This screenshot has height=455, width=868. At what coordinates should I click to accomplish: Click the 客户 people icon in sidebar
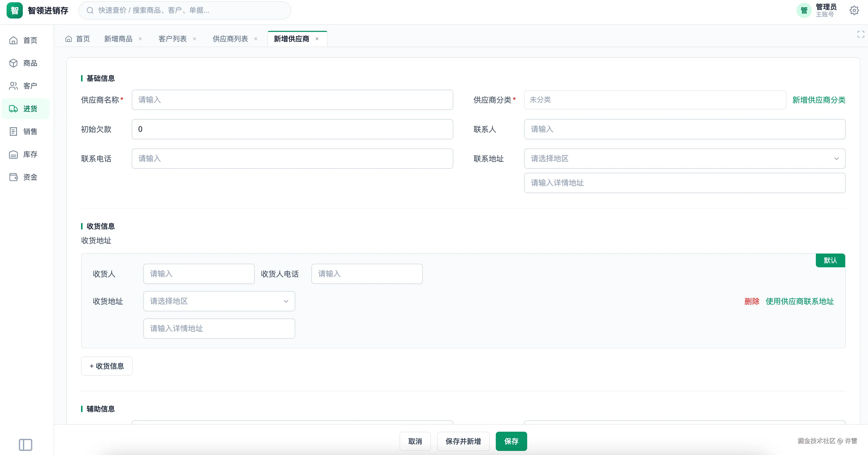13,86
